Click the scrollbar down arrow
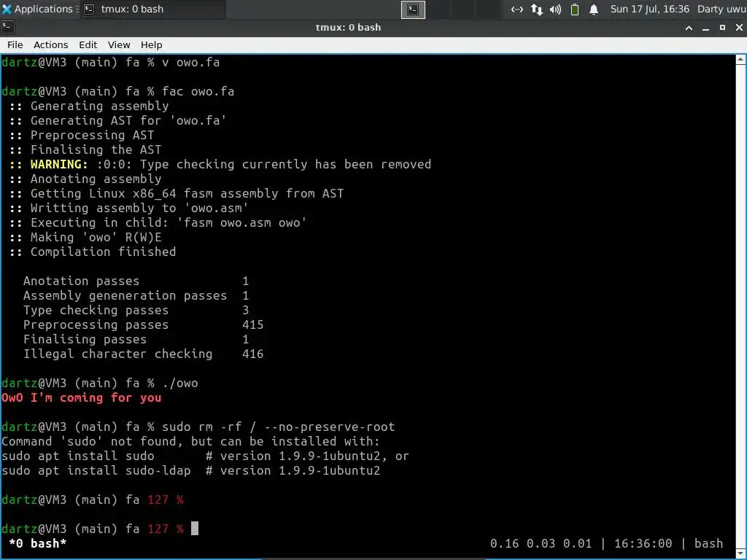This screenshot has height=560, width=747. coord(740,553)
